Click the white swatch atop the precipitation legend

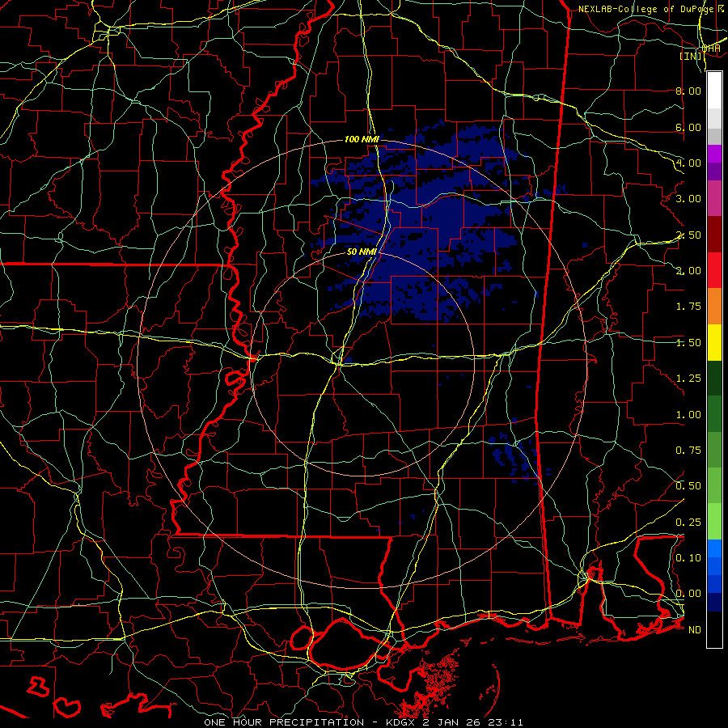point(714,91)
